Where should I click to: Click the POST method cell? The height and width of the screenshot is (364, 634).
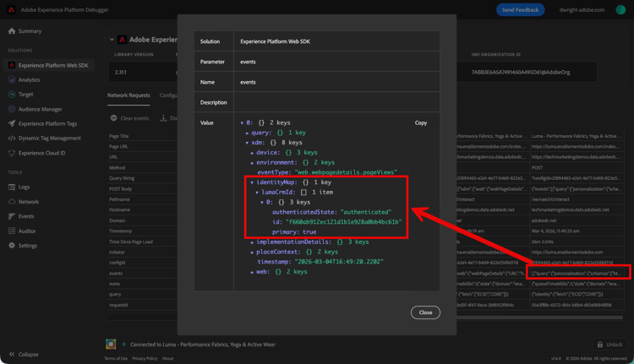click(x=537, y=168)
